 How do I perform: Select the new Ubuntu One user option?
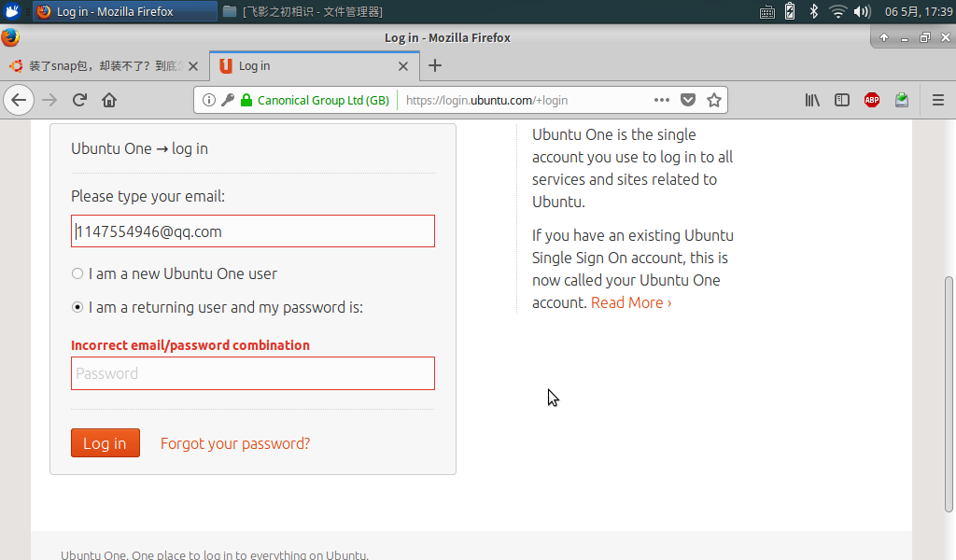(77, 273)
